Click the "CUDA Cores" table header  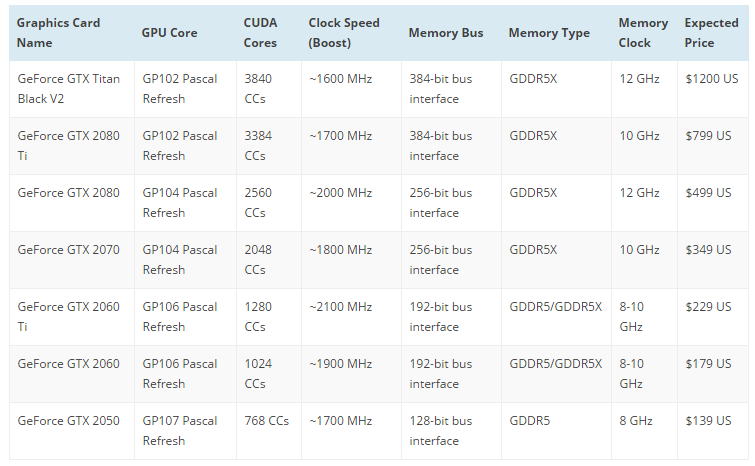click(x=261, y=33)
